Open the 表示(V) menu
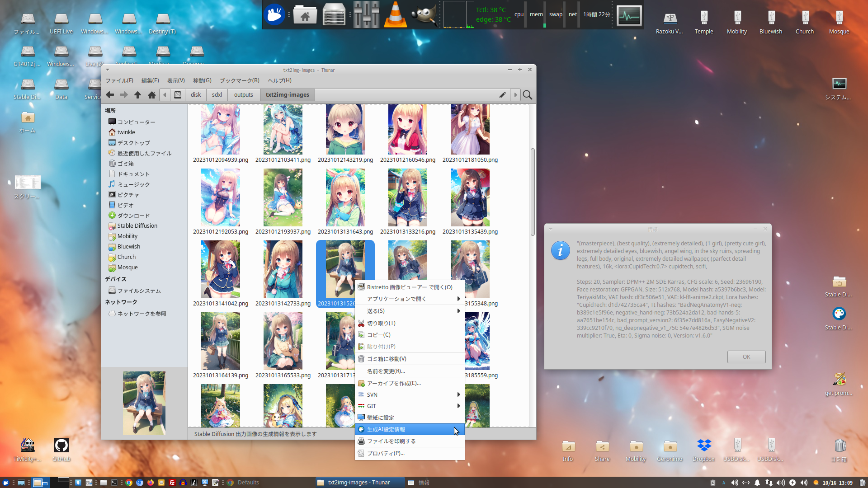Screen dimensions: 868x488 coord(176,81)
